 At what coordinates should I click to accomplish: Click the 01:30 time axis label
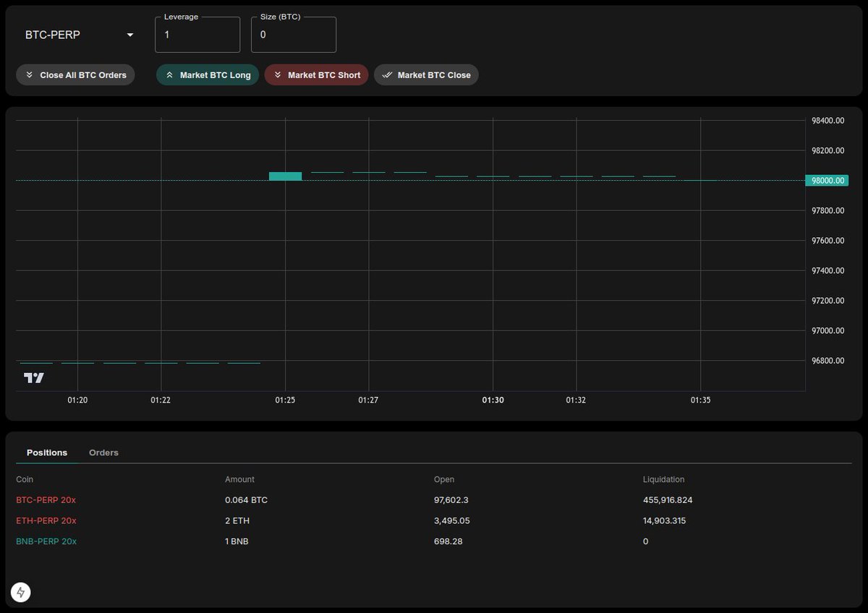(x=493, y=400)
